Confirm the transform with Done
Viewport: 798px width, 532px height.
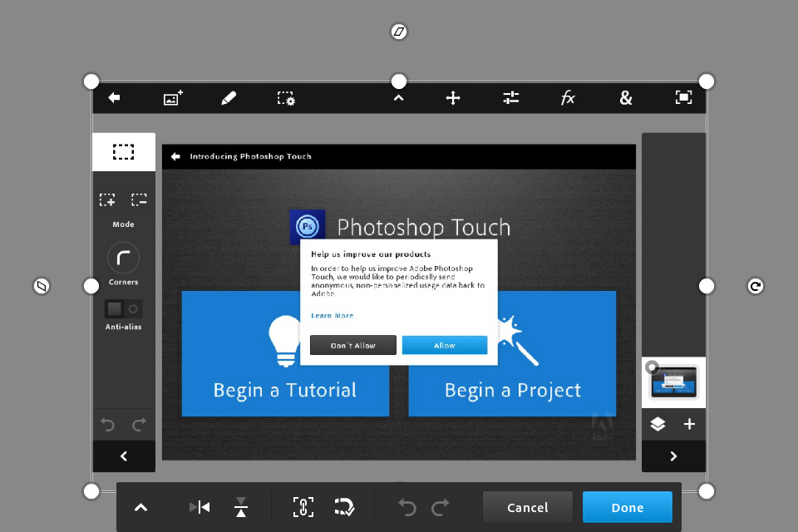point(628,507)
